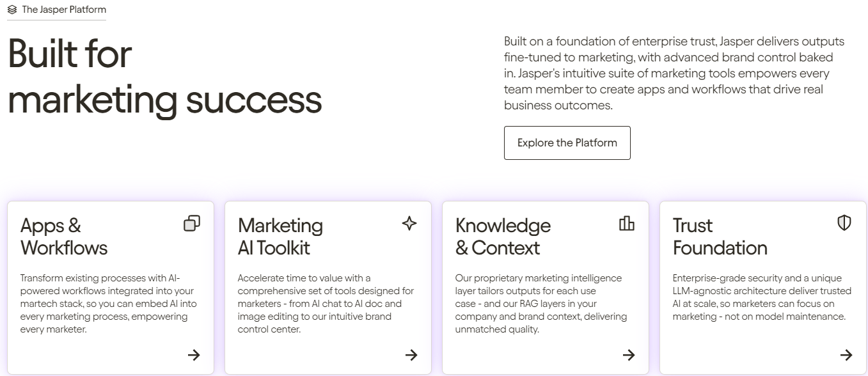Open the Trust Foundation heading
The width and height of the screenshot is (868, 376).
click(x=720, y=237)
